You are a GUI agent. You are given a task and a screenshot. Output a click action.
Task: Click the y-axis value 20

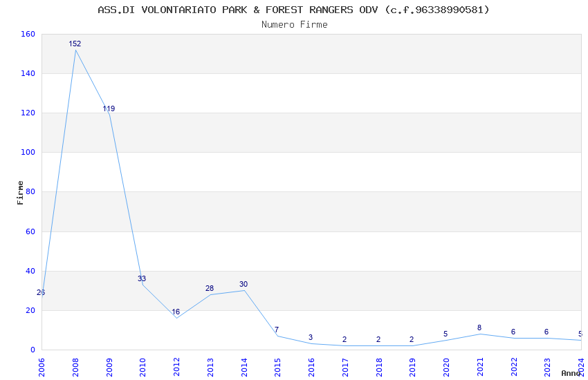(x=30, y=310)
